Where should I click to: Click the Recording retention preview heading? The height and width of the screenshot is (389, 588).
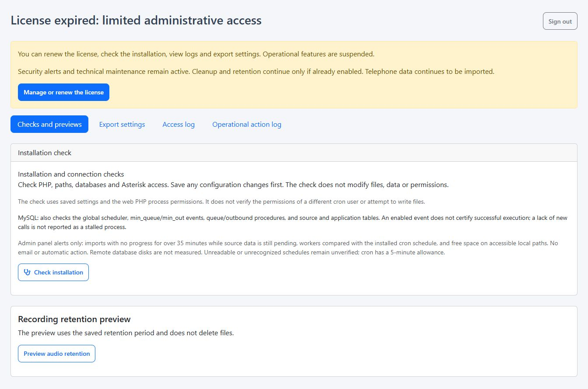74,319
